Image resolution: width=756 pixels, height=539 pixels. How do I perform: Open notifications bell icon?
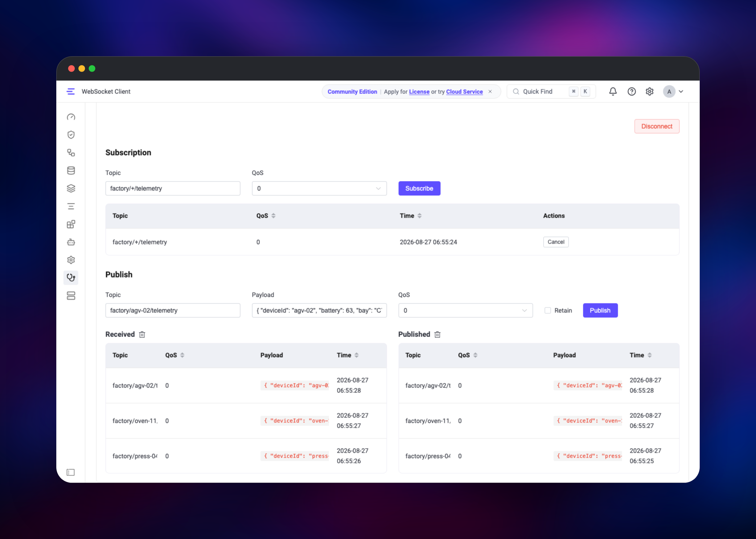pyautogui.click(x=613, y=91)
